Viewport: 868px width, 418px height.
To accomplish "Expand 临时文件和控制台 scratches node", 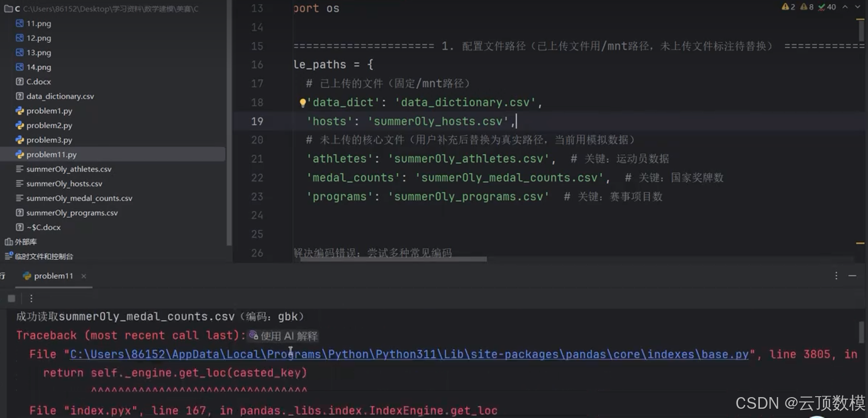I will (44, 256).
